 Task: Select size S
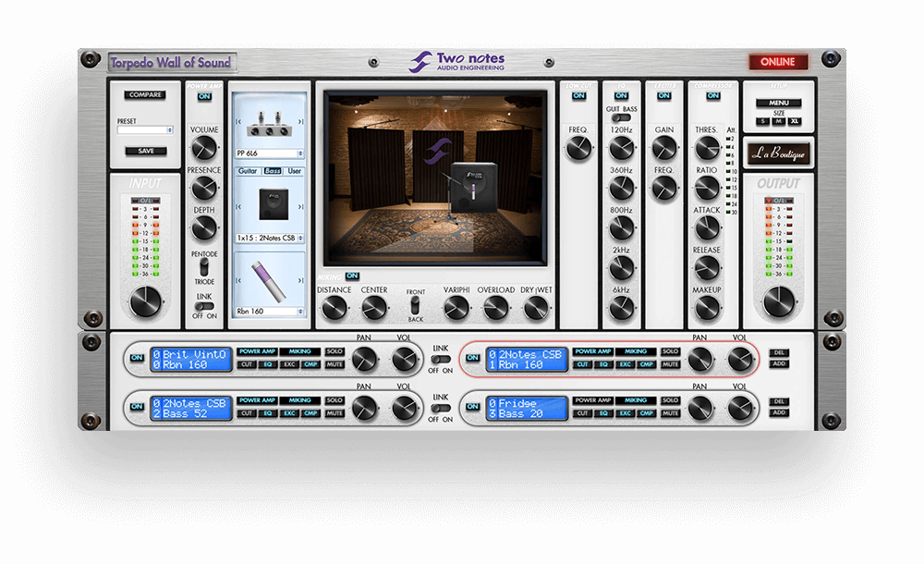762,121
